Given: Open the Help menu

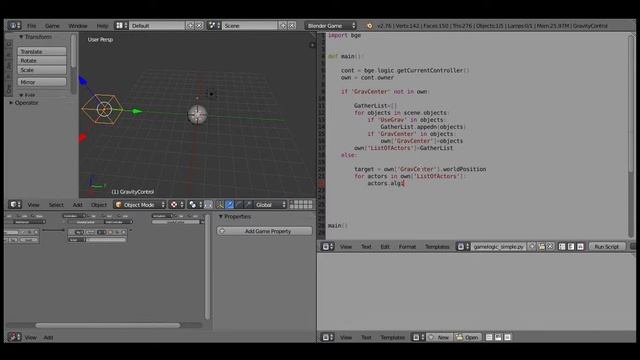Looking at the screenshot, I should (102, 26).
